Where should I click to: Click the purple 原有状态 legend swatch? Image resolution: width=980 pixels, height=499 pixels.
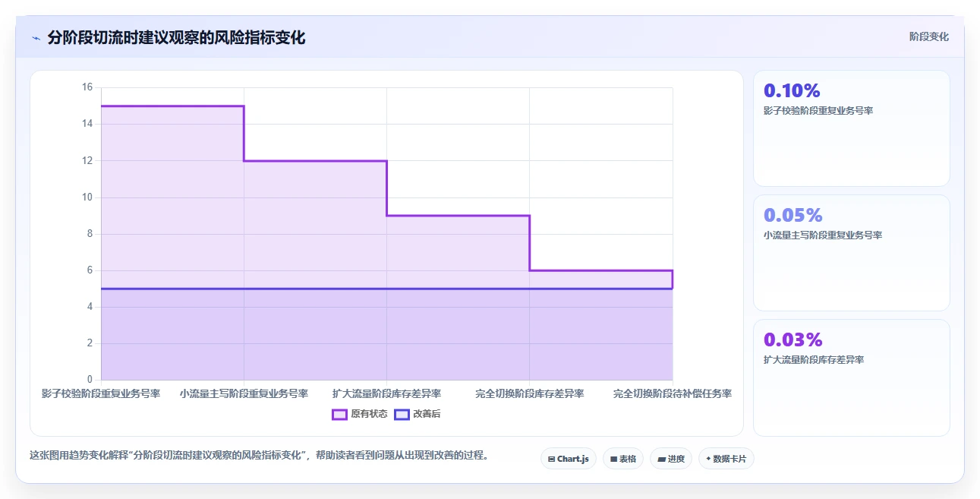coord(339,414)
